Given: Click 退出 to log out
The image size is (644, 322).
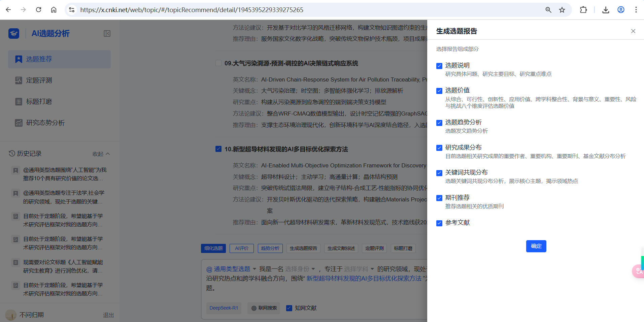Looking at the screenshot, I should 108,315.
